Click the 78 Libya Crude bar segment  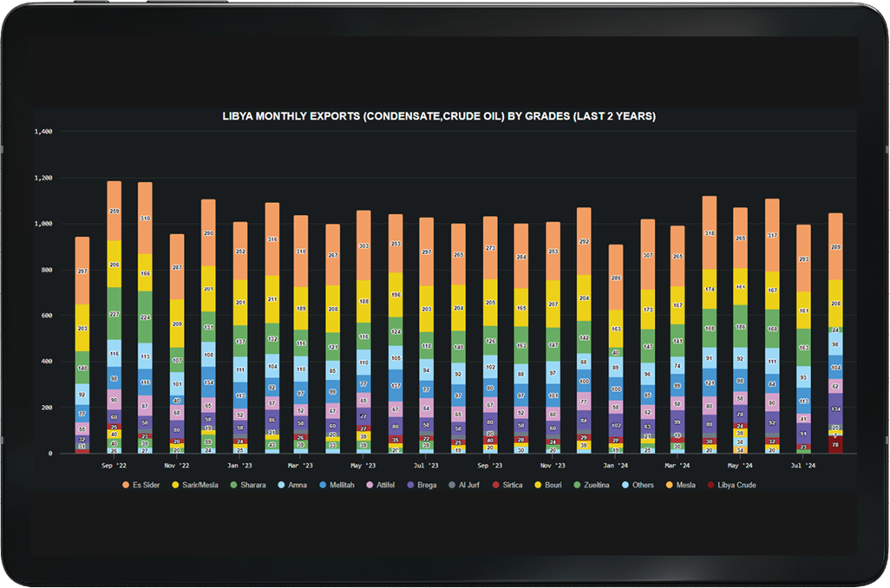pos(835,444)
